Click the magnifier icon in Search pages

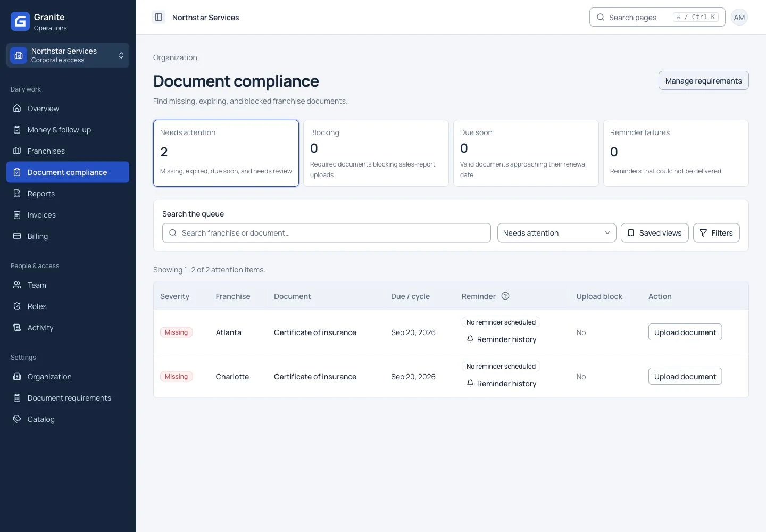point(601,17)
